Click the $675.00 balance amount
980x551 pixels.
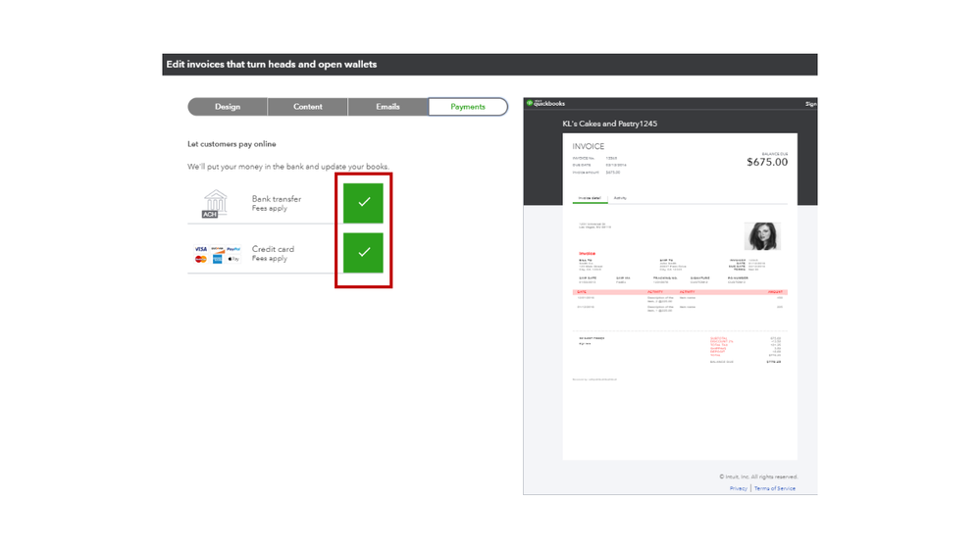[x=767, y=162]
